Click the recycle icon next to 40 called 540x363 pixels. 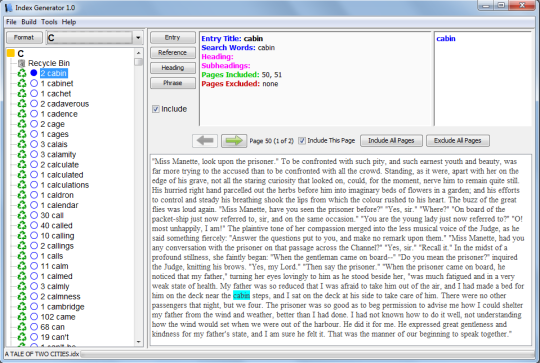[22, 225]
